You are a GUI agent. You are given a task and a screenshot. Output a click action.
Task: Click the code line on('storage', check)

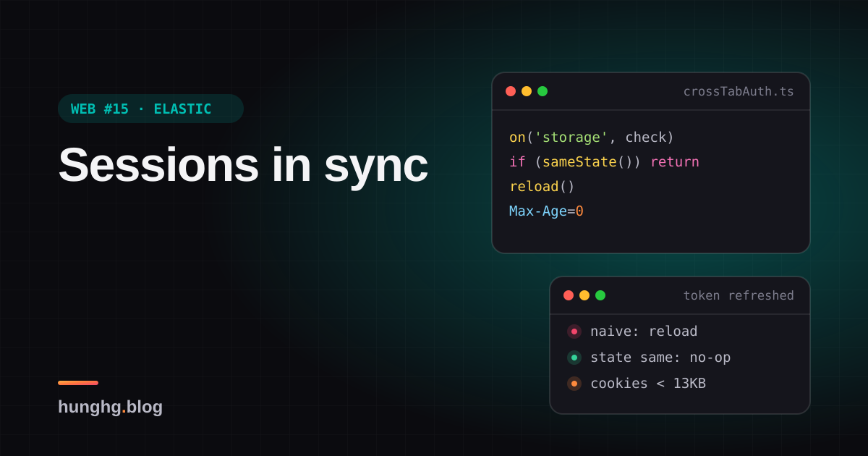tap(592, 138)
